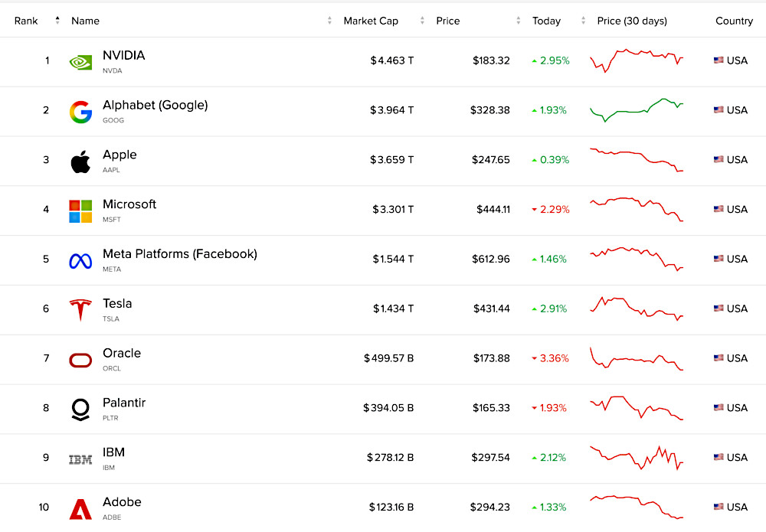
Task: Sort by Name column header
Action: point(85,21)
